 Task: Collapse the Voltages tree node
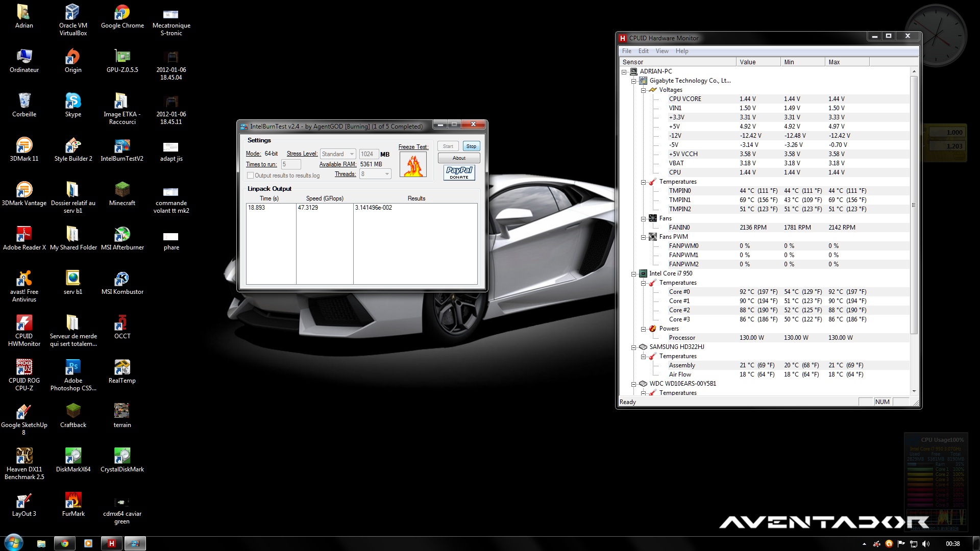coord(644,90)
